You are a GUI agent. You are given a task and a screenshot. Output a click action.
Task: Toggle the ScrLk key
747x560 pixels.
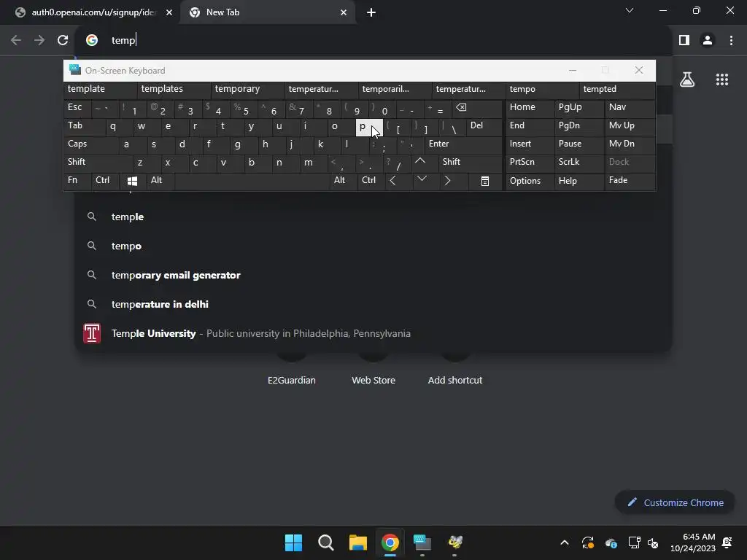pos(579,163)
